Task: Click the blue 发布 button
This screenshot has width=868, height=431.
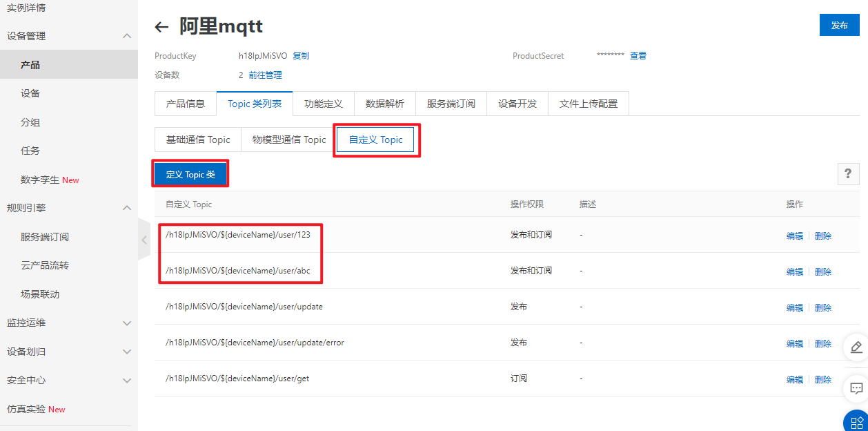Action: point(839,25)
